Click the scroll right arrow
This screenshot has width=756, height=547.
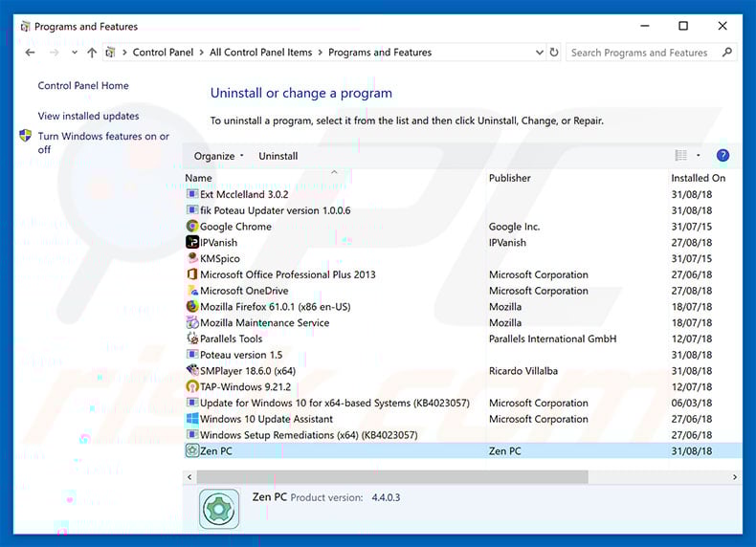coord(735,476)
